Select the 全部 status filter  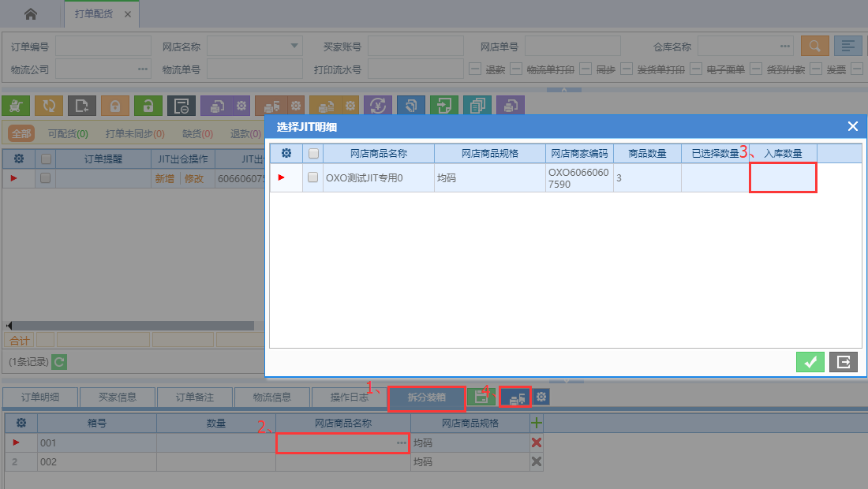[x=21, y=133]
